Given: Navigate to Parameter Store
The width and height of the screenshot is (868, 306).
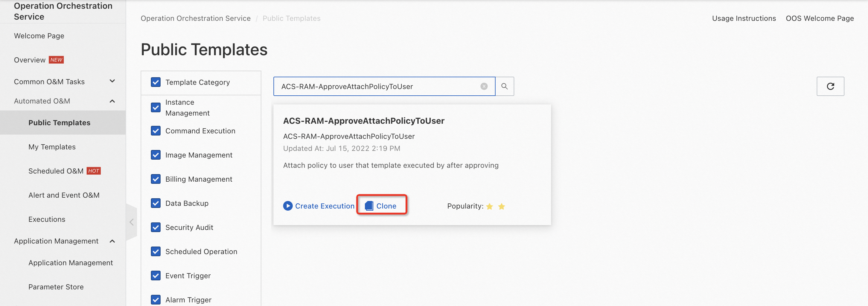Looking at the screenshot, I should [x=56, y=287].
